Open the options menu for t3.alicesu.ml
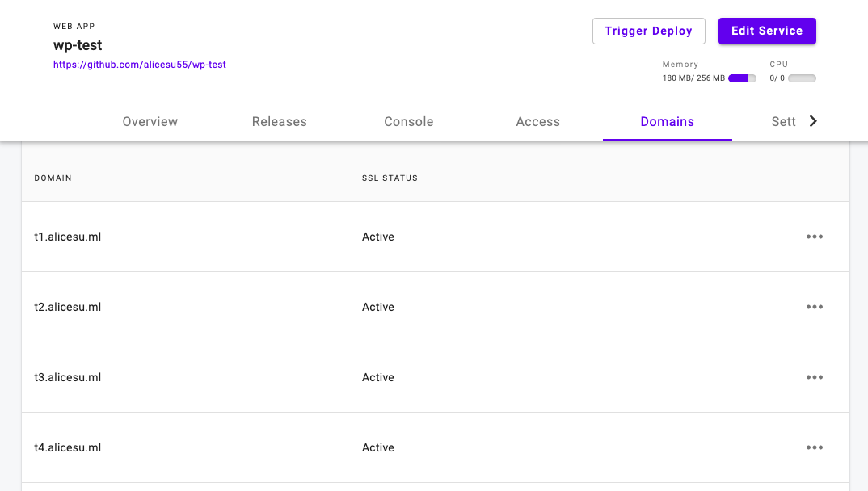 pyautogui.click(x=814, y=377)
